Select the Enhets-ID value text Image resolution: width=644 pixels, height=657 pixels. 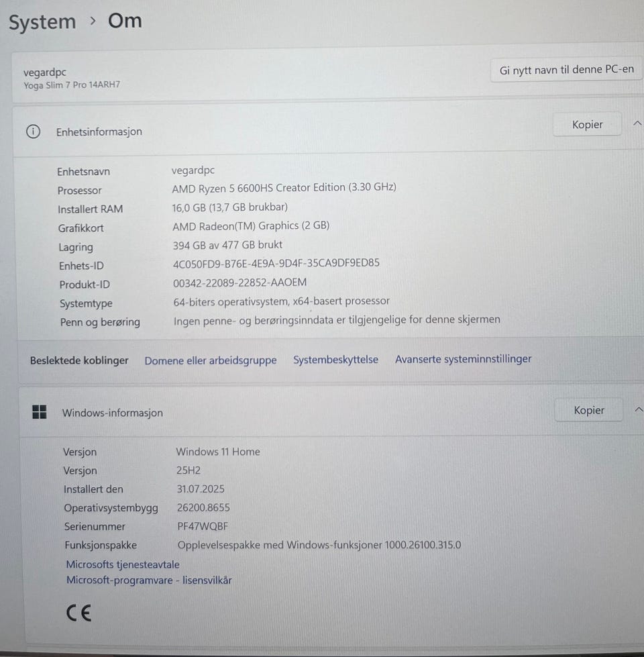click(276, 263)
